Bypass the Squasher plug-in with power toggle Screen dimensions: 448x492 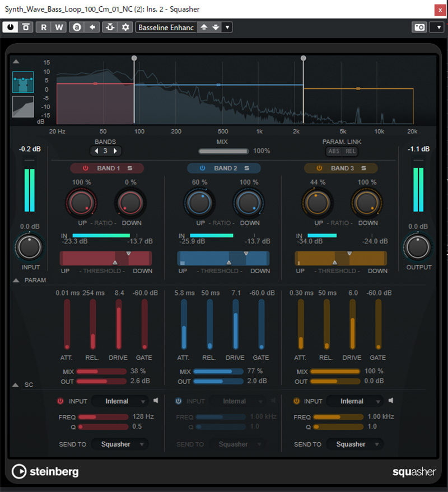(11, 27)
